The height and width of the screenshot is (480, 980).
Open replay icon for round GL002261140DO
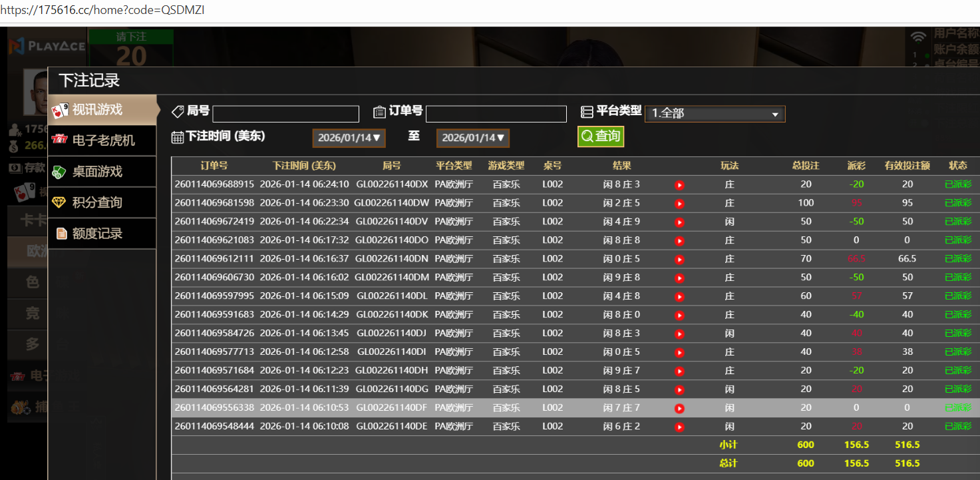[679, 241]
